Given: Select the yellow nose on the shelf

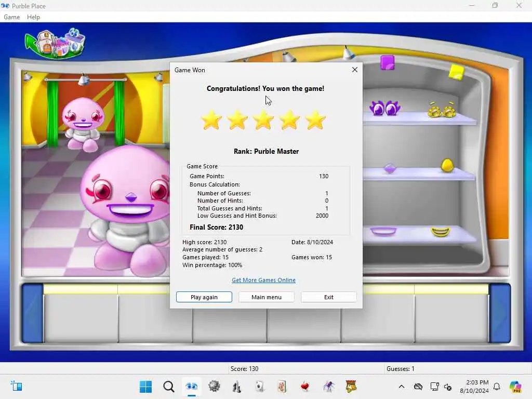Looking at the screenshot, I should (x=447, y=166).
